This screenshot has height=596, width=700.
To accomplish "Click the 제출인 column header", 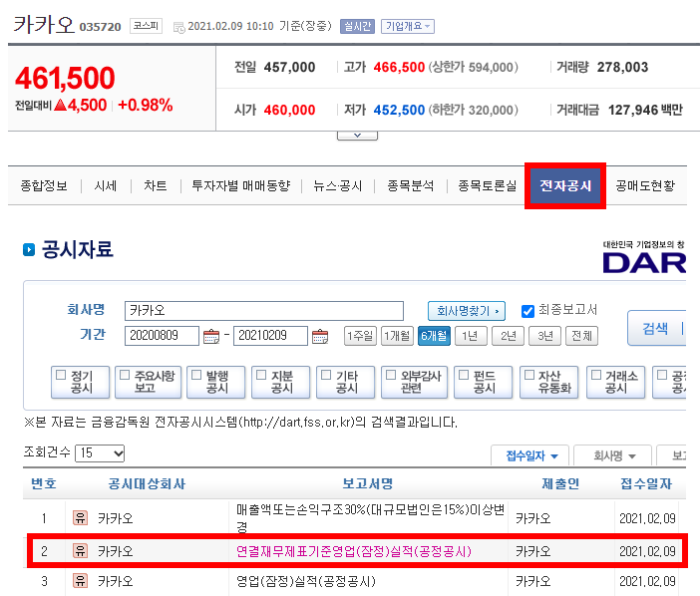I will pos(560,483).
